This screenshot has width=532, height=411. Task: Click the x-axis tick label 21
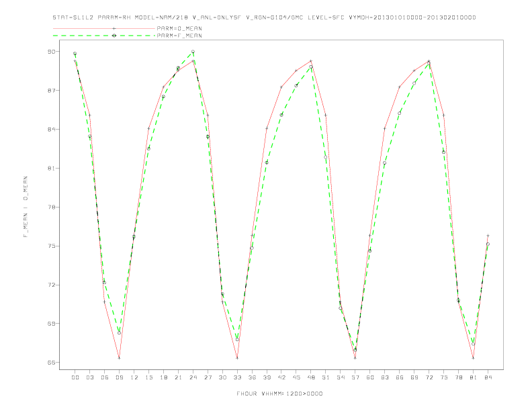178,377
